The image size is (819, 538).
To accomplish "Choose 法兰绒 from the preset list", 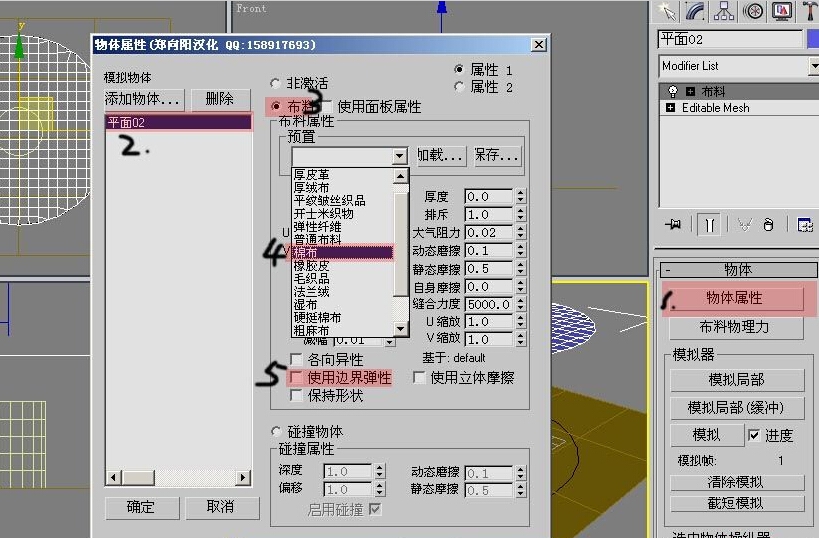I will click(342, 291).
